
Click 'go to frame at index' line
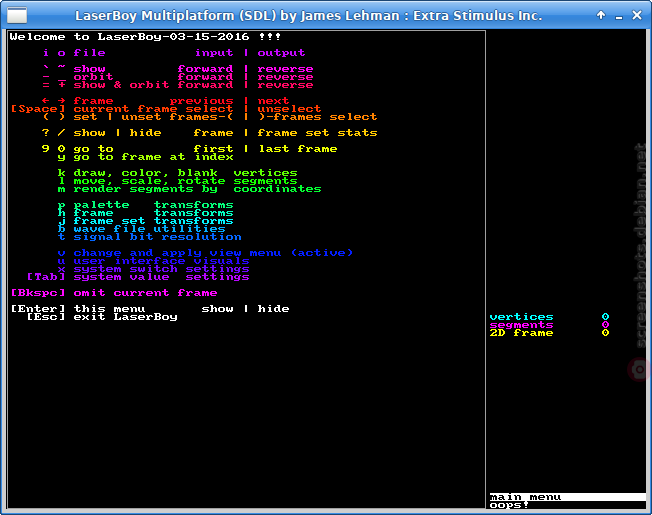click(145, 157)
